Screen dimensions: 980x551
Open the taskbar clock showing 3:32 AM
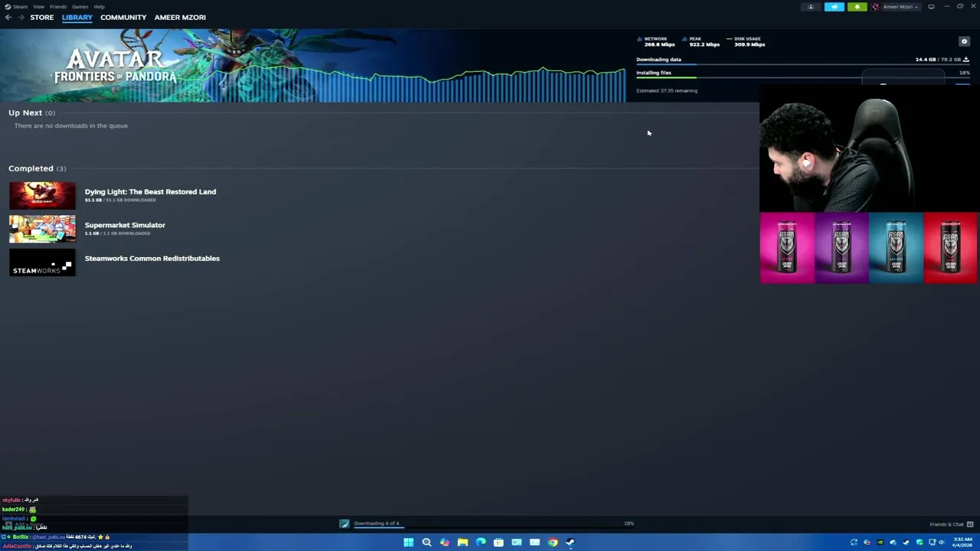pos(963,543)
